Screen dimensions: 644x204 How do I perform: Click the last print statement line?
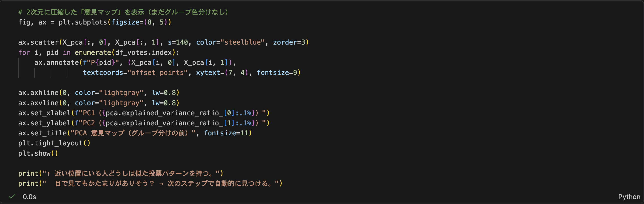[x=150, y=183]
